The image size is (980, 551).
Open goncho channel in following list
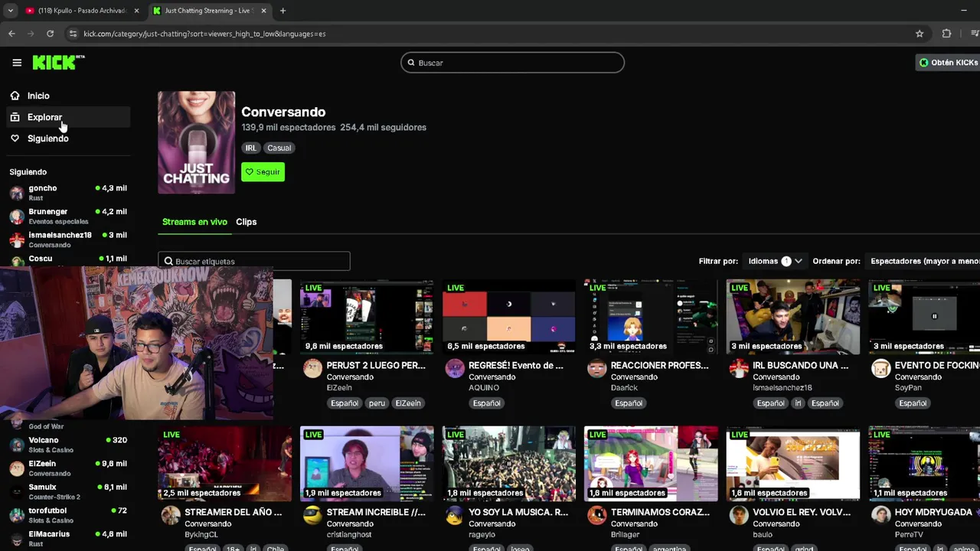coord(68,192)
